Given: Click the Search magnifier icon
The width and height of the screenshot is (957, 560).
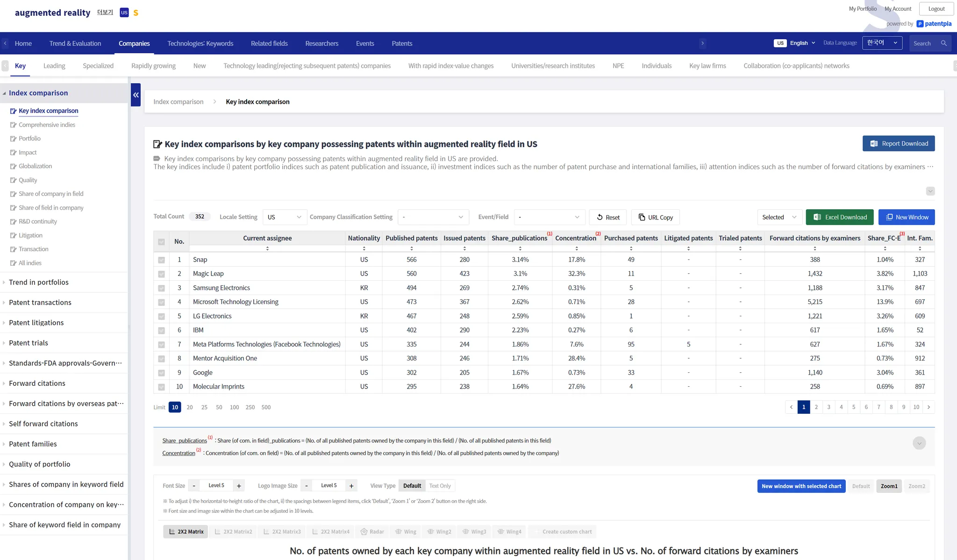Looking at the screenshot, I should pos(943,43).
